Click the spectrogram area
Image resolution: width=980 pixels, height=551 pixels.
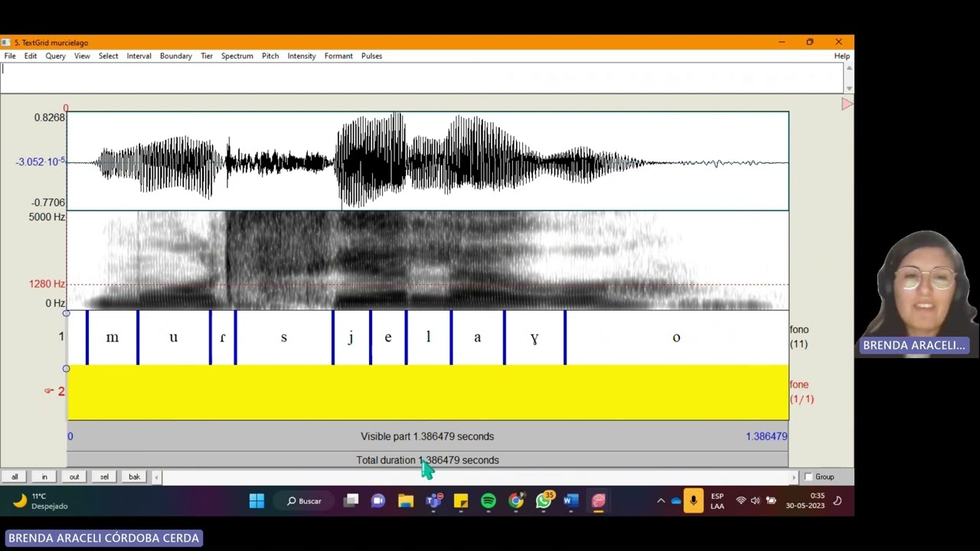[x=428, y=260]
